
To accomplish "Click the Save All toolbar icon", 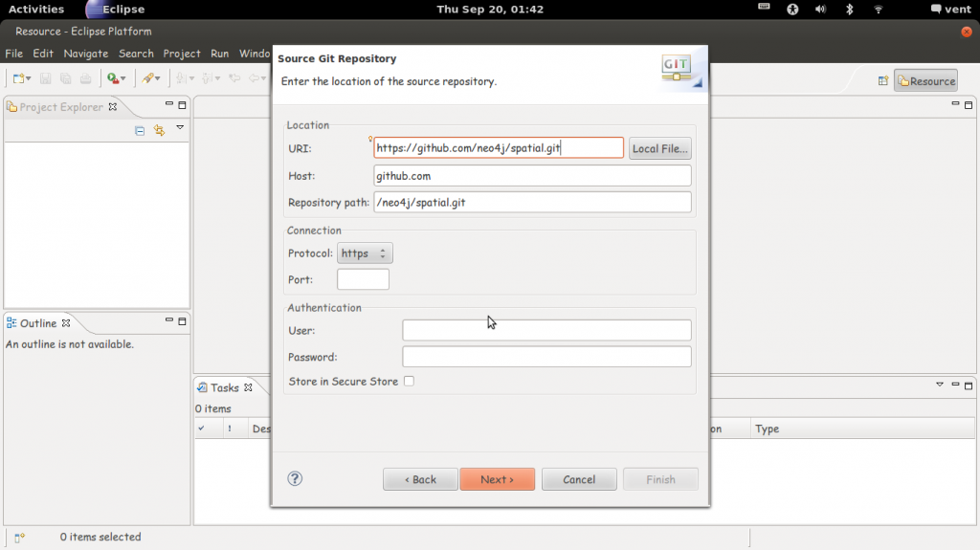I will 66,78.
